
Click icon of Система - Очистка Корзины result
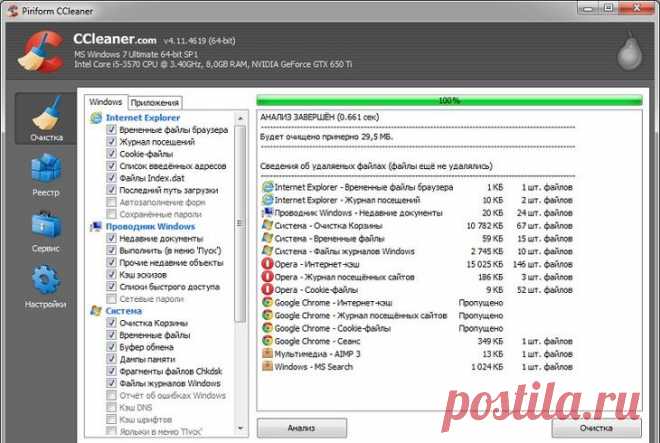(x=267, y=225)
